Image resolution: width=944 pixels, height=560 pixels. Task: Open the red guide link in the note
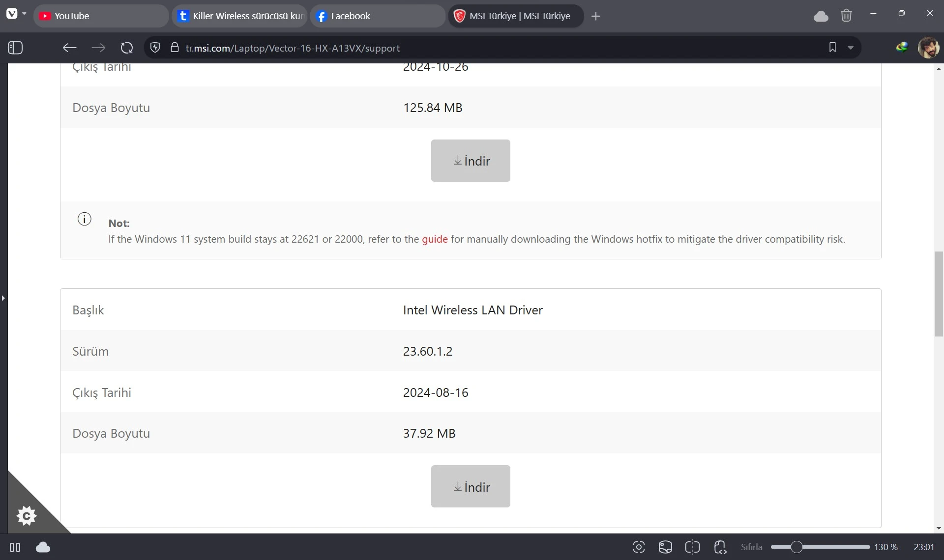(x=435, y=239)
